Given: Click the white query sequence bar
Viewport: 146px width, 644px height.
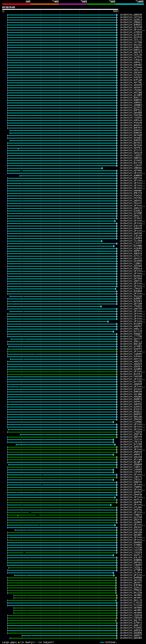Looking at the screenshot, I should (x=60, y=9).
